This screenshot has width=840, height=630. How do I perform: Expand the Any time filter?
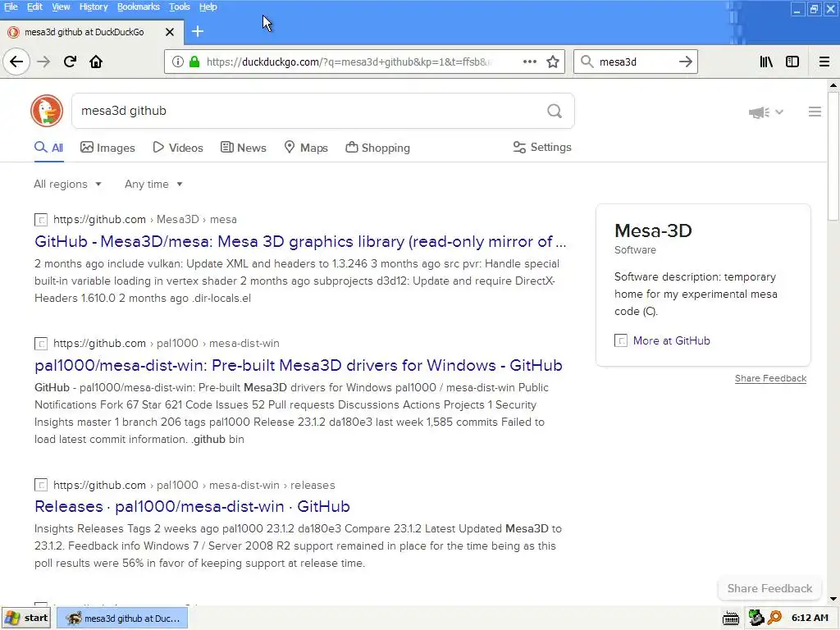153,185
